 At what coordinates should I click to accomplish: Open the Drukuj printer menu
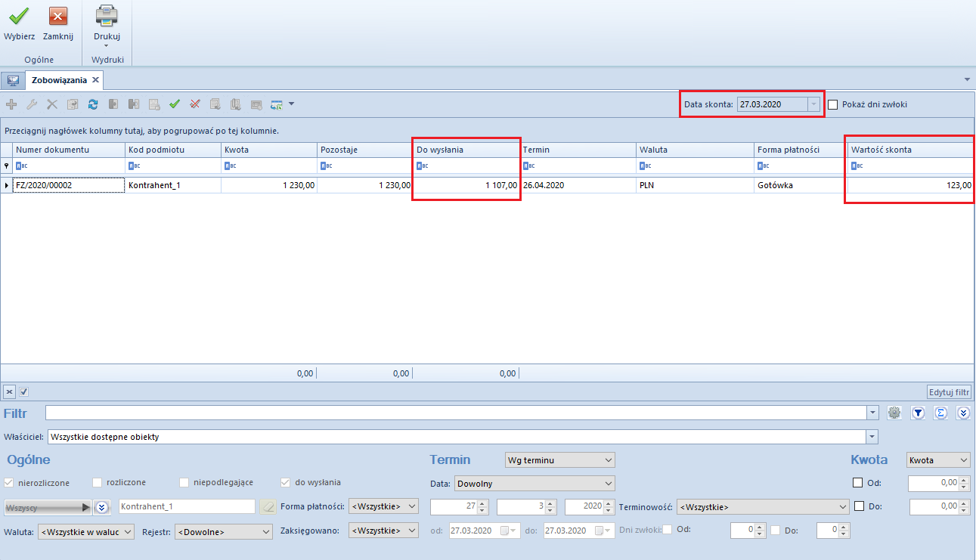tap(107, 25)
